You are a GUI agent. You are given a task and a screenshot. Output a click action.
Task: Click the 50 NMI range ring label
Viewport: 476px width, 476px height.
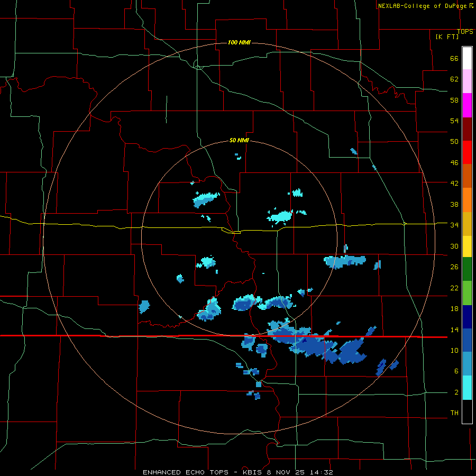point(239,140)
